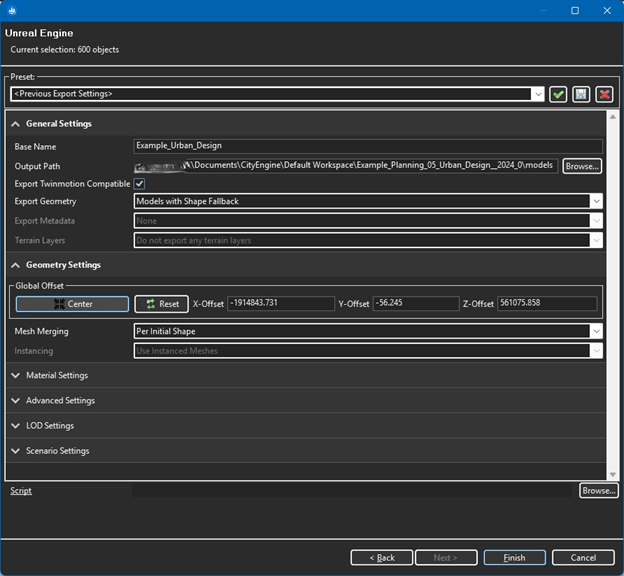Viewport: 624px width, 576px height.
Task: Open the Preset dropdown list
Action: pos(538,94)
